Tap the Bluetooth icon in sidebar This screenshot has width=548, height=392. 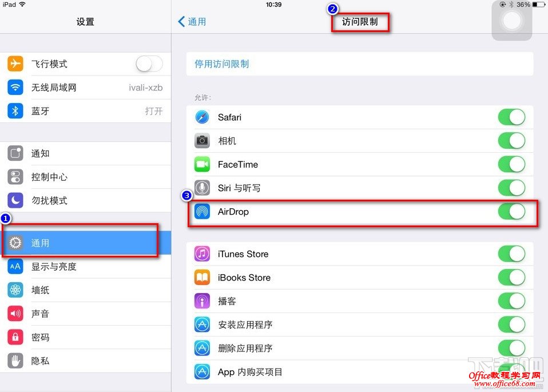(15, 111)
